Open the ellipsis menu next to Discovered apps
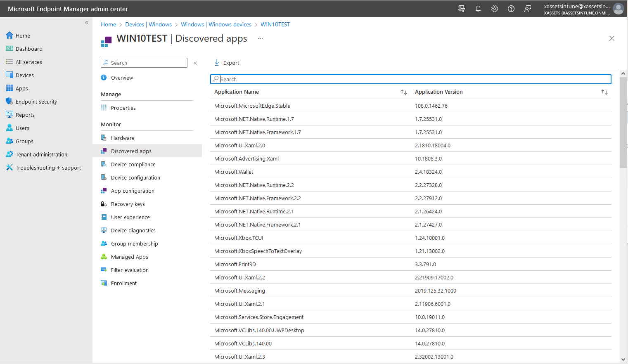Image resolution: width=628 pixels, height=364 pixels. [260, 38]
